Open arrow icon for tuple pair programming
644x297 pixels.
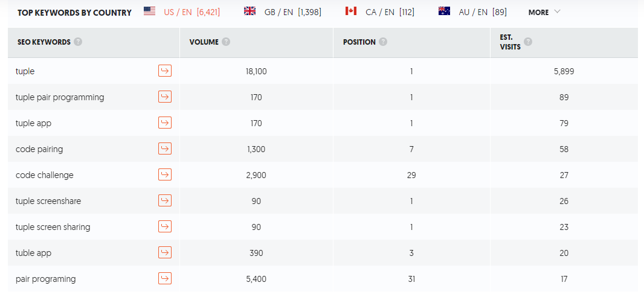pos(165,97)
